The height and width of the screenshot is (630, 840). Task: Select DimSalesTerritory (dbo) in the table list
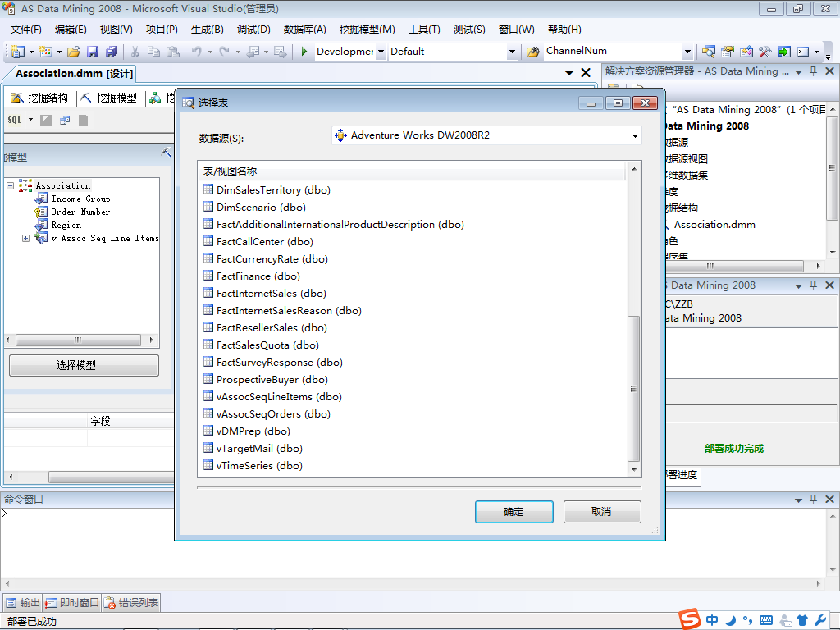coord(267,190)
